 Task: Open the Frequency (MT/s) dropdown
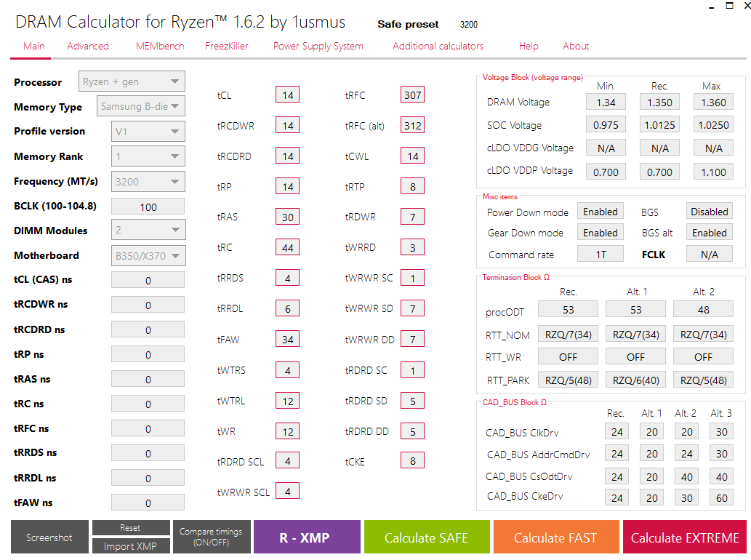[148, 182]
